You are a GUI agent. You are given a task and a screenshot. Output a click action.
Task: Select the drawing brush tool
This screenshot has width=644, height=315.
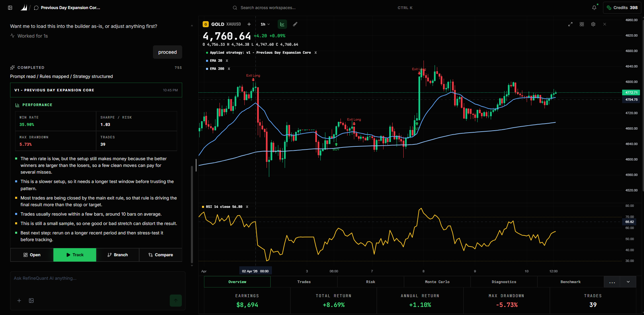tap(295, 24)
